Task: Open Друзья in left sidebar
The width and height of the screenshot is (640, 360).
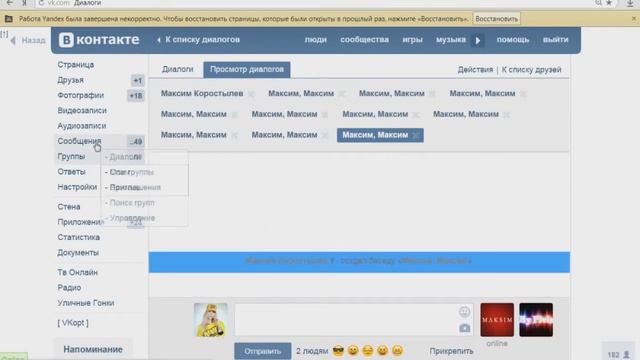Action: coord(71,80)
